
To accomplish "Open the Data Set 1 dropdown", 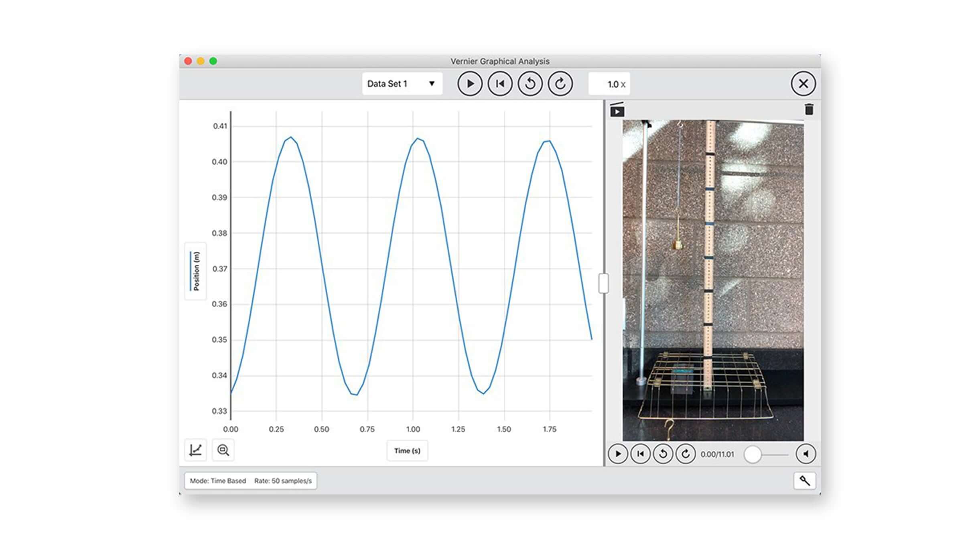I will [401, 83].
